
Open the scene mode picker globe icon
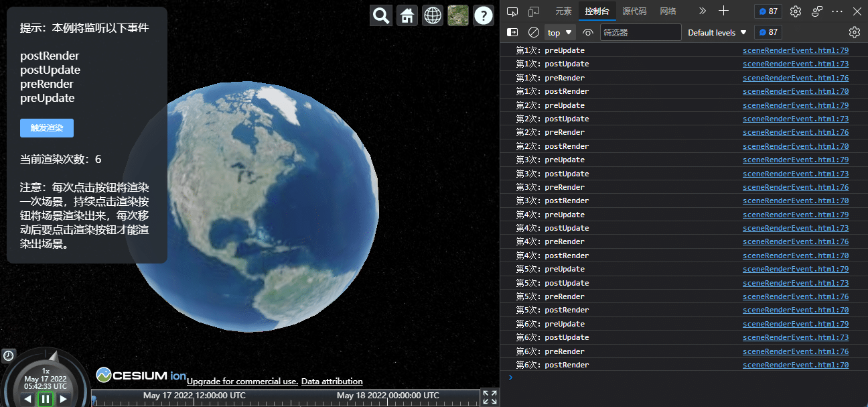(x=433, y=15)
